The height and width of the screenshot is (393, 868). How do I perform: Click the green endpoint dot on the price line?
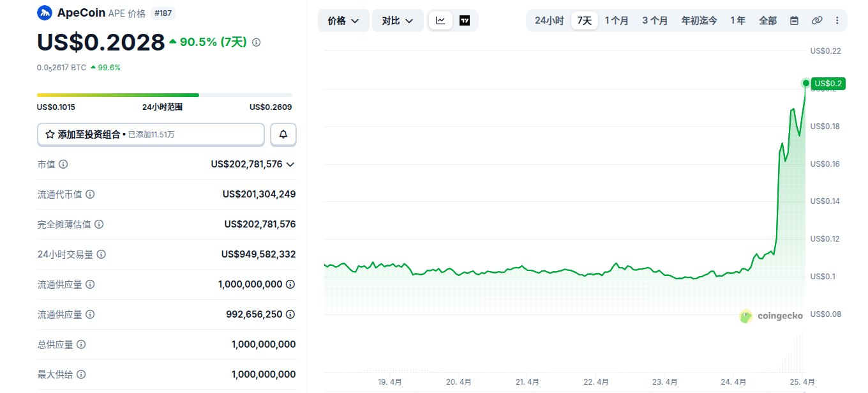[x=806, y=83]
